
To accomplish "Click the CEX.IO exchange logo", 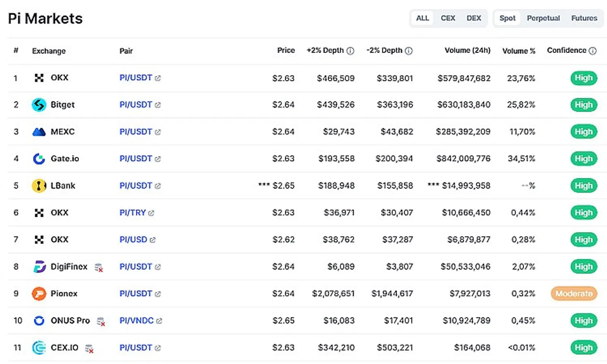I will point(39,348).
